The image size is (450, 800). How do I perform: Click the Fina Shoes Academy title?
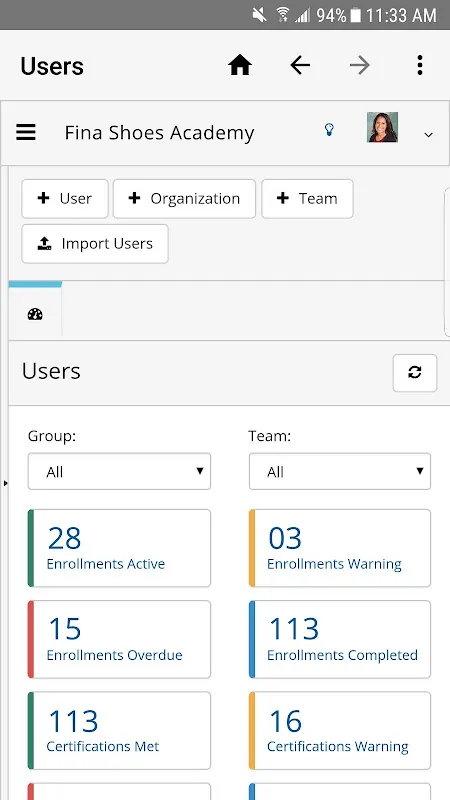point(159,133)
